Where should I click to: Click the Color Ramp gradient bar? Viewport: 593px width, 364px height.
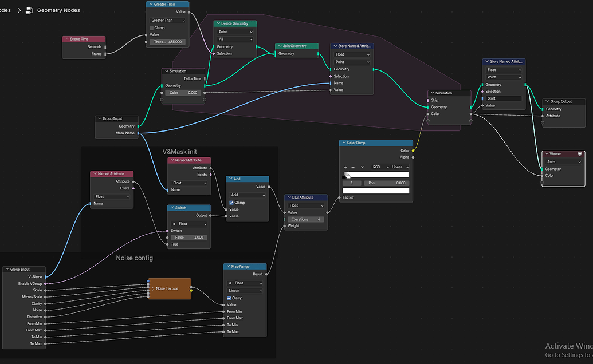[375, 175]
